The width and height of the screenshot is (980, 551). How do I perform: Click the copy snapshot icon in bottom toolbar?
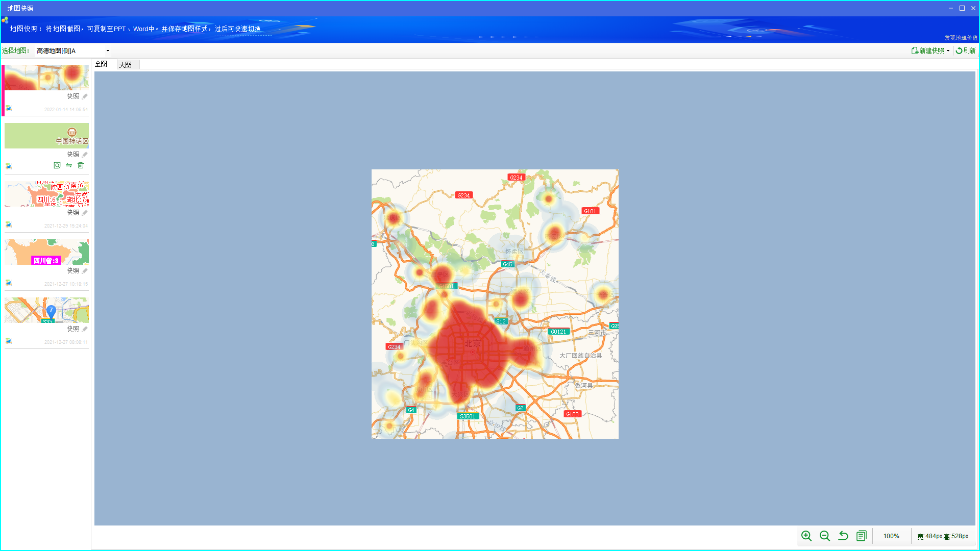[862, 536]
